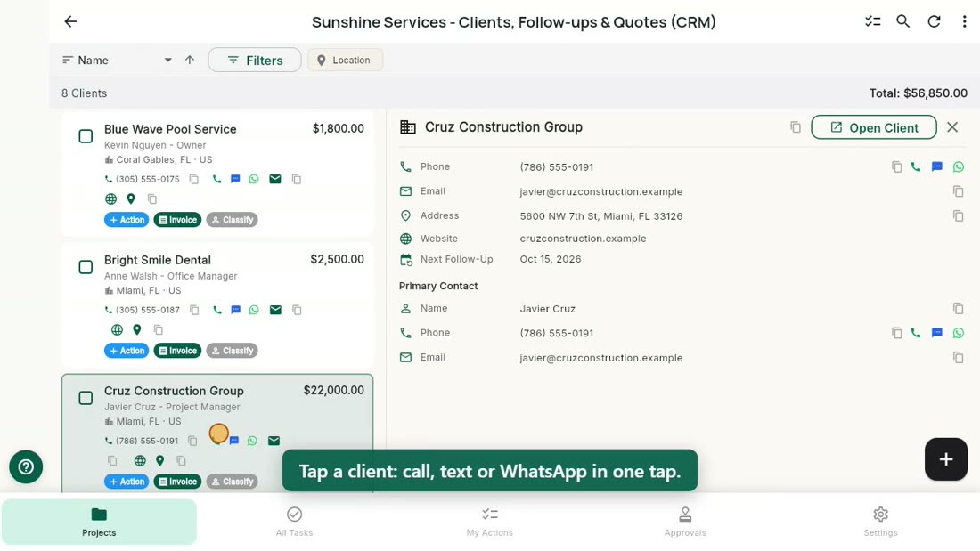Switch to the Approvals tab
Screen dimensions: 980x551
pyautogui.click(x=685, y=522)
